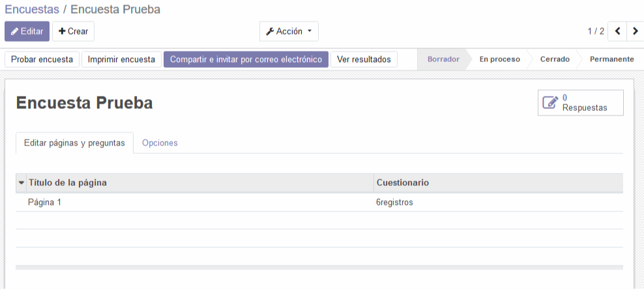
Task: Set status to Cerrado
Action: point(555,59)
